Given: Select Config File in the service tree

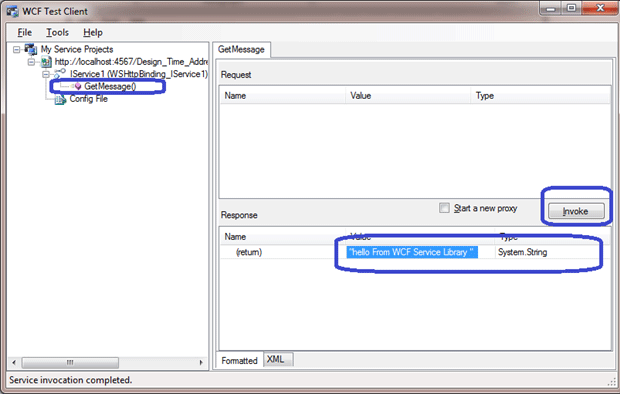Looking at the screenshot, I should click(89, 98).
